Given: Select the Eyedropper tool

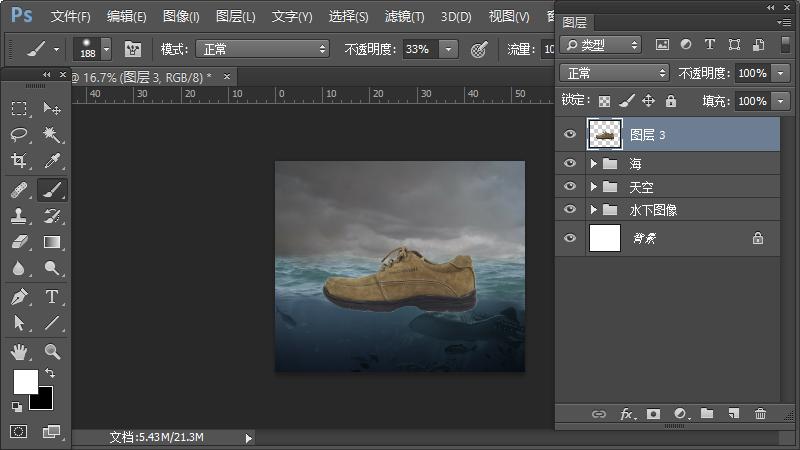Looking at the screenshot, I should click(x=52, y=161).
